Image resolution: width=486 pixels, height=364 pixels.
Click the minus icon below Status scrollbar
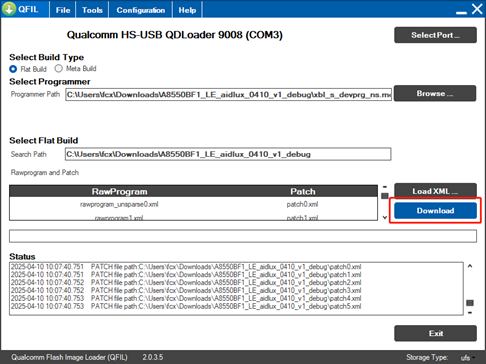pyautogui.click(x=470, y=313)
